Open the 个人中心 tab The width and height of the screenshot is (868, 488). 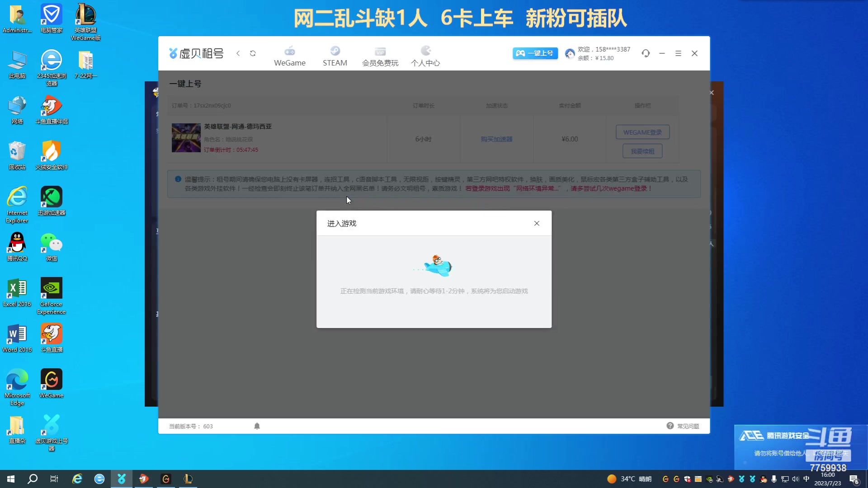pyautogui.click(x=425, y=56)
